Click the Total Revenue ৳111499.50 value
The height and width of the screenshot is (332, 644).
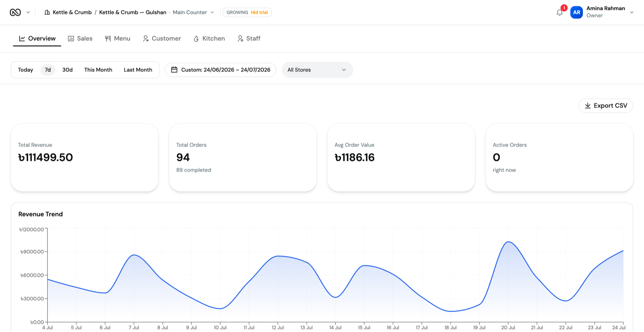(x=45, y=158)
